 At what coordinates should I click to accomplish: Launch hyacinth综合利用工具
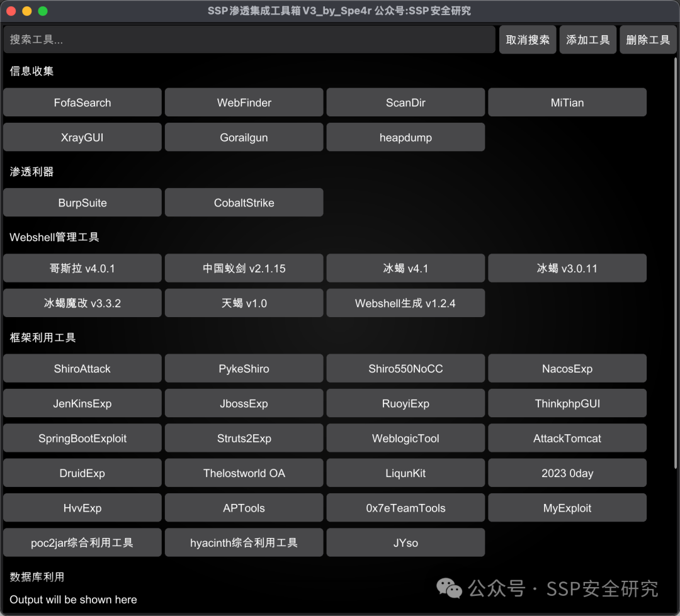244,542
